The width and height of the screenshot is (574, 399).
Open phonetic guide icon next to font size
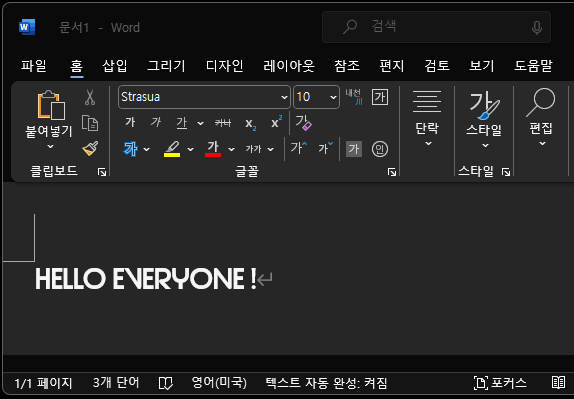(354, 97)
